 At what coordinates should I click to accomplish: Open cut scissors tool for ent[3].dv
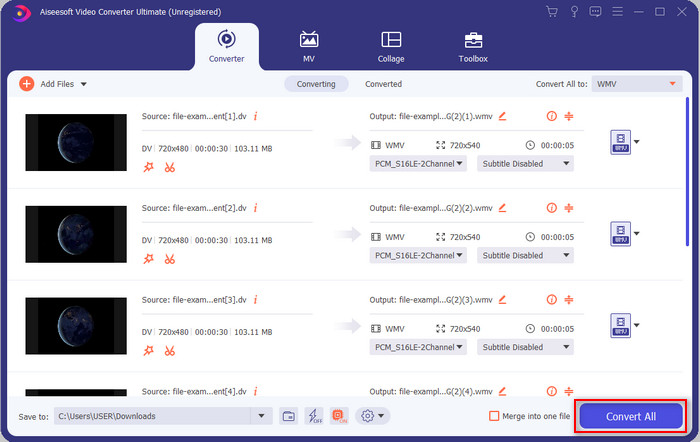[170, 351]
